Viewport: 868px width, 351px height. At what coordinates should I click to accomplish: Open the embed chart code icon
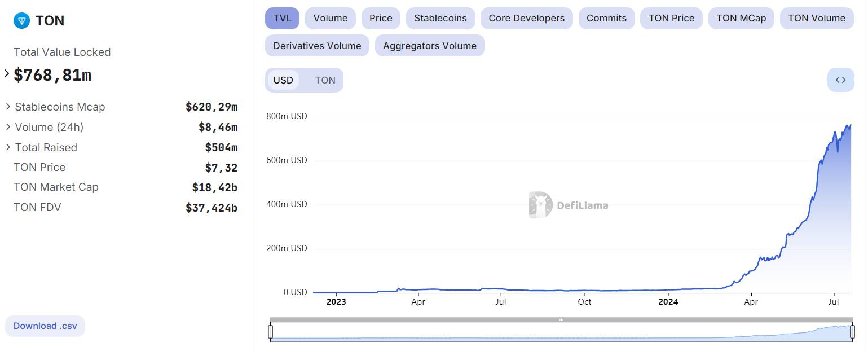click(x=840, y=80)
